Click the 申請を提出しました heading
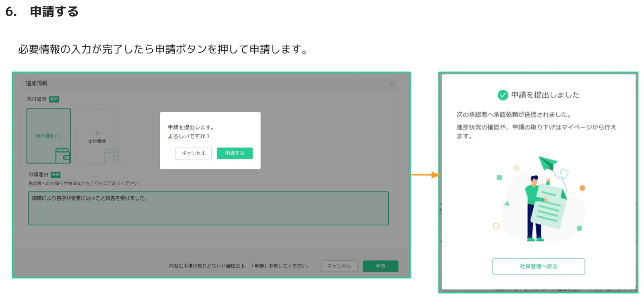The image size is (644, 299). pos(545,95)
